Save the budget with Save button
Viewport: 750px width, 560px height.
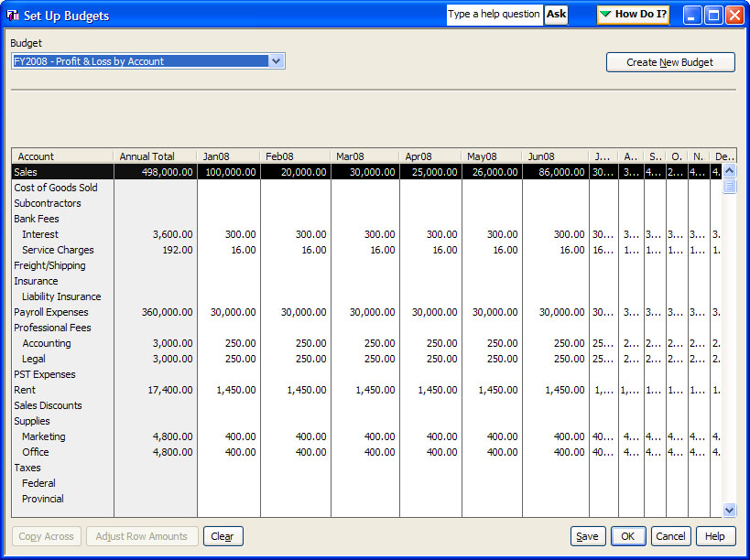click(x=588, y=536)
